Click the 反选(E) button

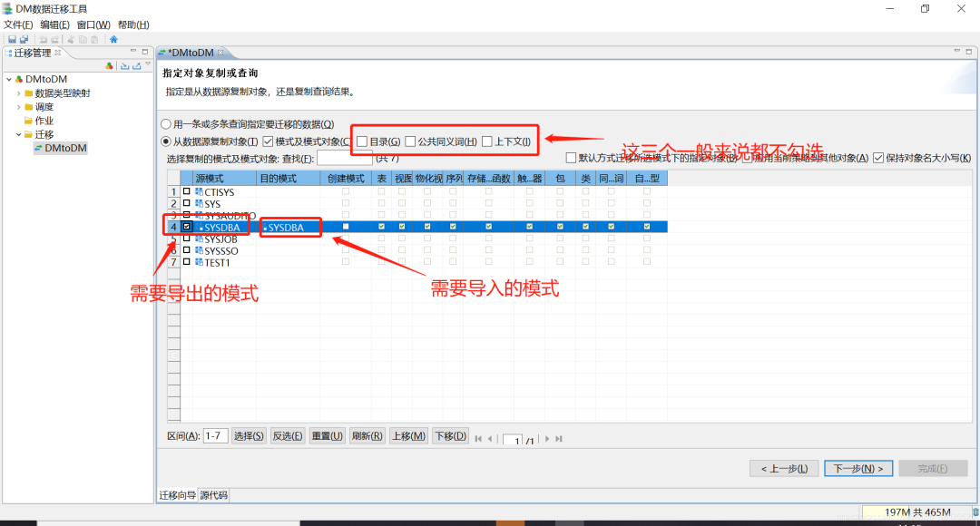coord(288,436)
